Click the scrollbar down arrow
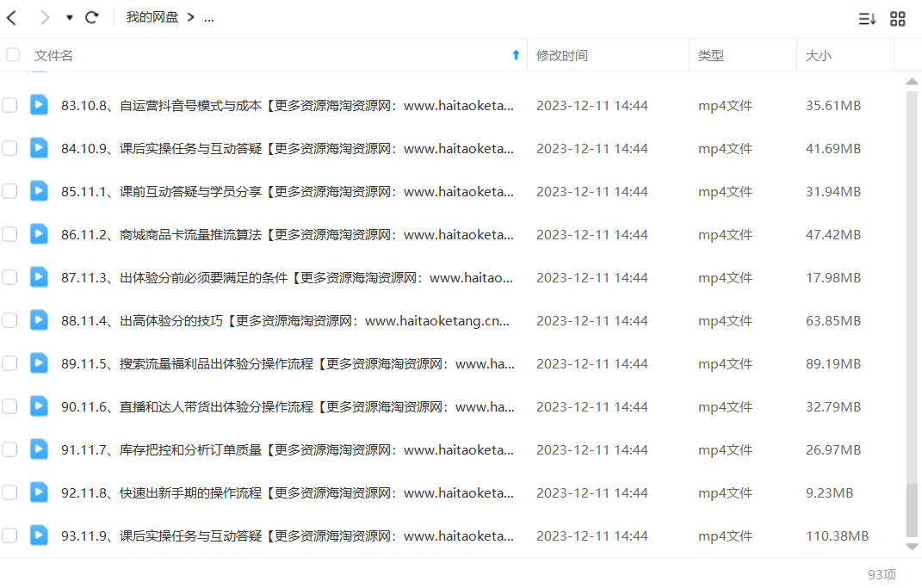The width and height of the screenshot is (922, 588). [912, 547]
